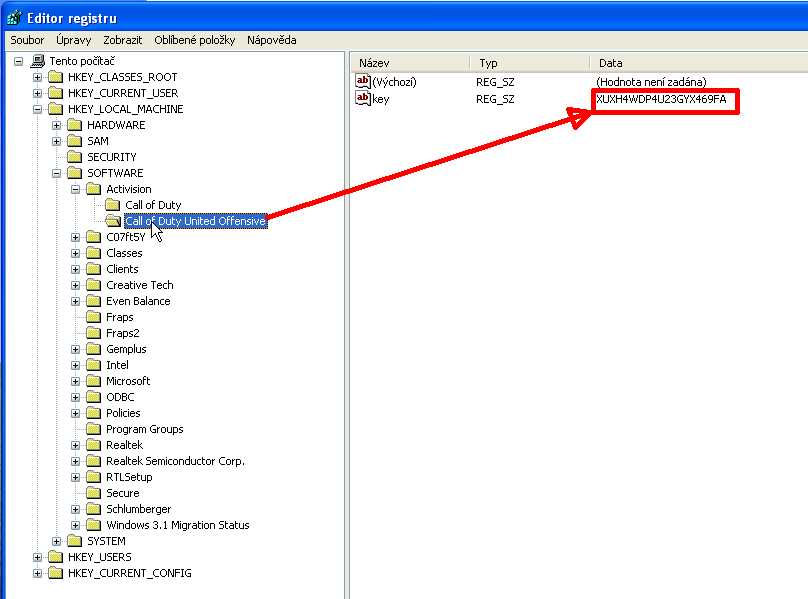Expand the Classes key

[x=76, y=253]
